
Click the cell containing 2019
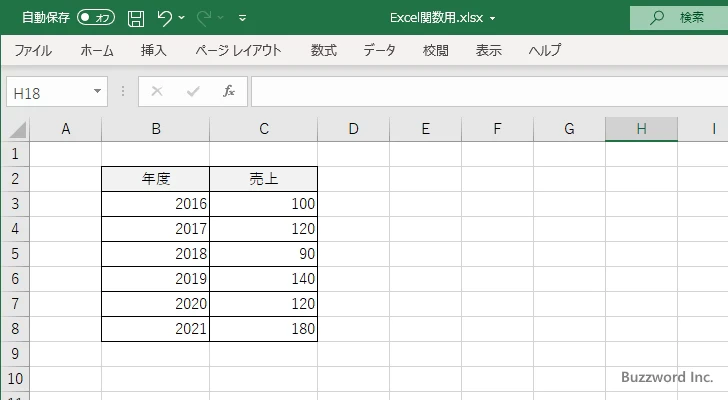[156, 279]
